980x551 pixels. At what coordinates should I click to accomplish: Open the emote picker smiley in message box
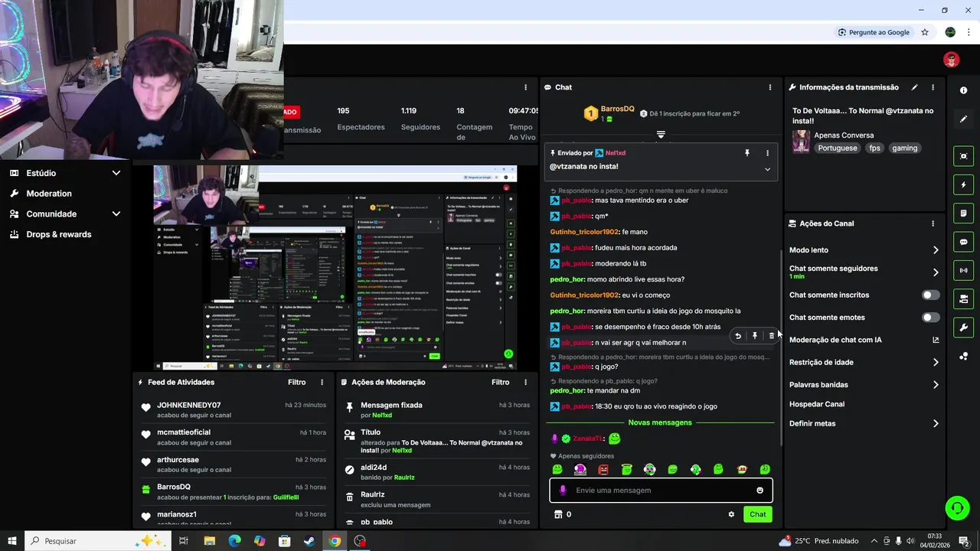pos(759,491)
